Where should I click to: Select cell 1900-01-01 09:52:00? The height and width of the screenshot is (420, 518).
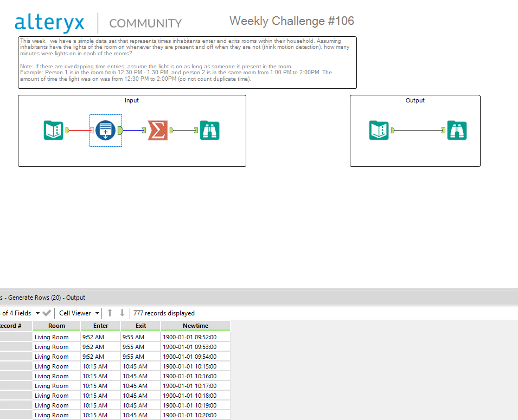(196, 337)
